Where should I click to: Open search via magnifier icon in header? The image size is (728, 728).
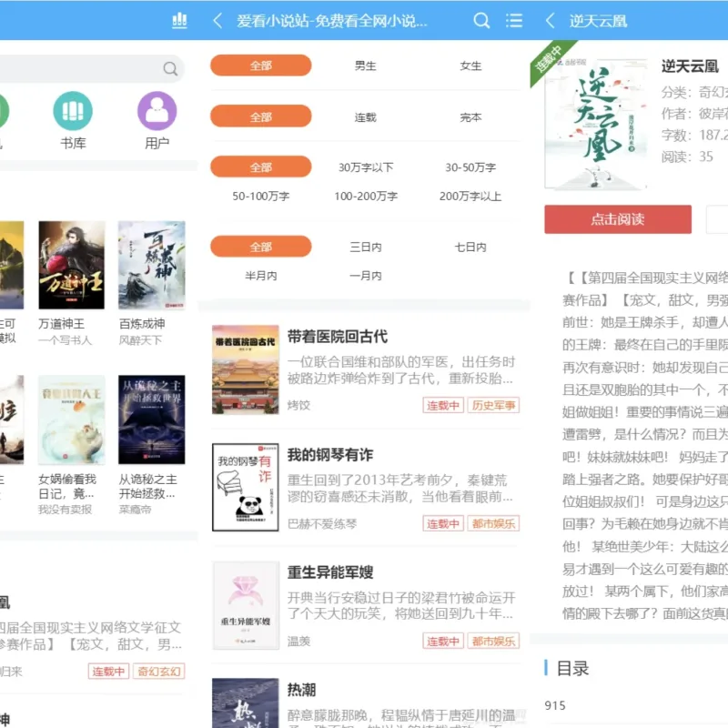[481, 21]
